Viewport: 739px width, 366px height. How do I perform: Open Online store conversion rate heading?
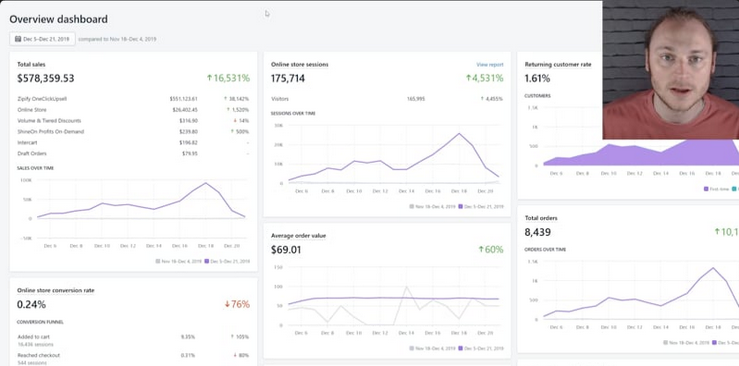coord(56,290)
